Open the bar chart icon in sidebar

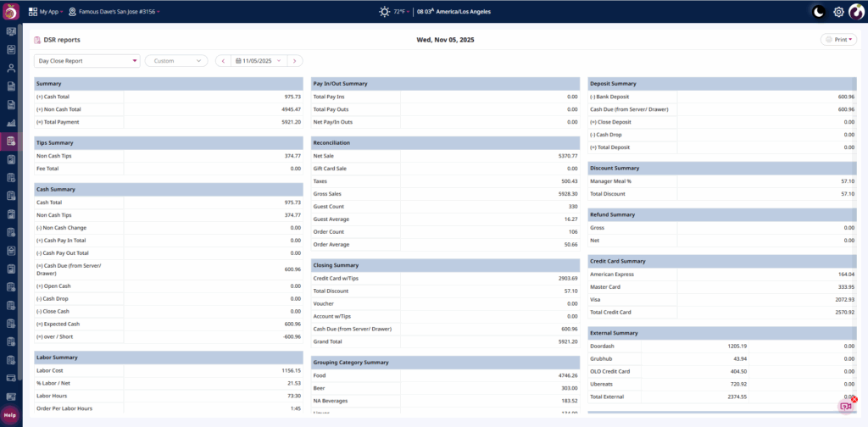coord(11,123)
